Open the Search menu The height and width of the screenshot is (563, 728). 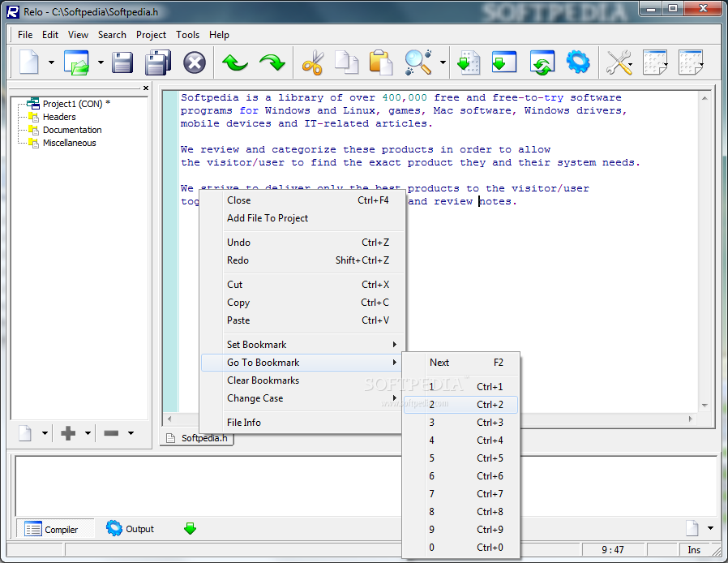[112, 35]
